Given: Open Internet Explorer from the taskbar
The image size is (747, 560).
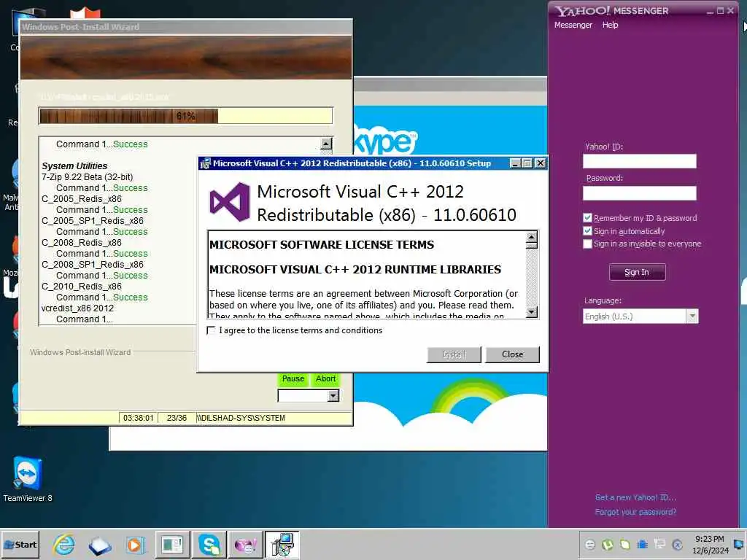Looking at the screenshot, I should [64, 545].
